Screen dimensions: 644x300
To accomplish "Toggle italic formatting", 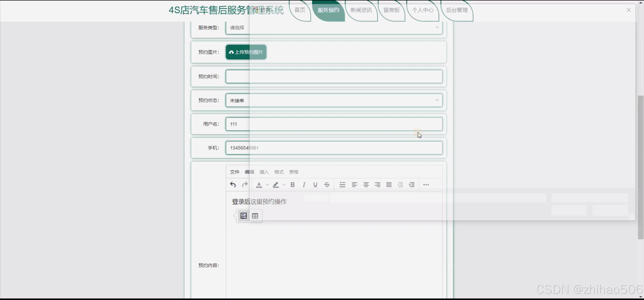I will (304, 184).
